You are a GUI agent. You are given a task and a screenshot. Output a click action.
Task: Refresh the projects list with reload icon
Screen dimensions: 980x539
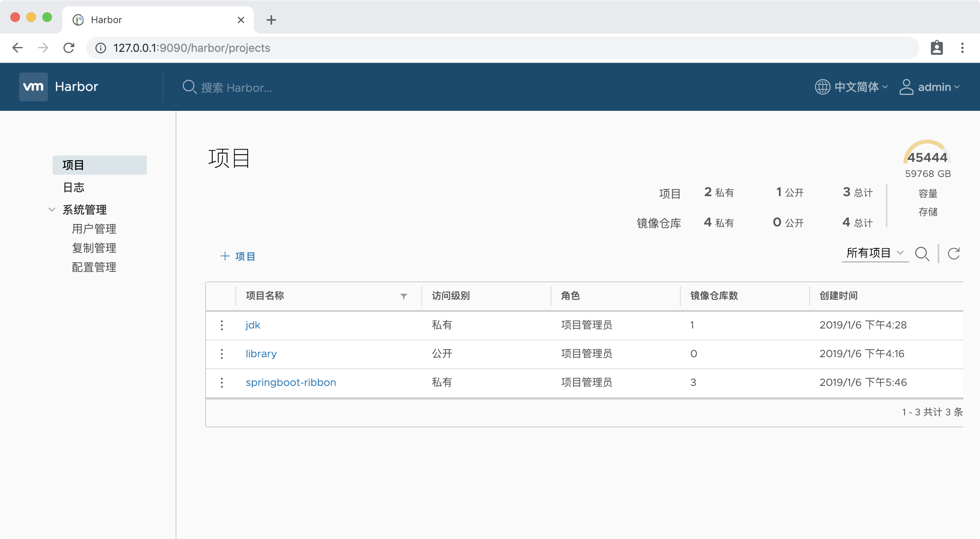(x=954, y=254)
